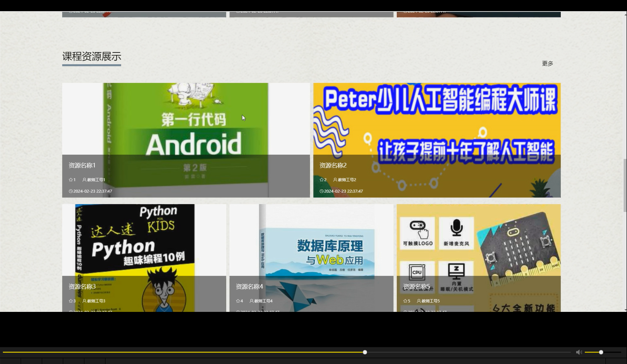Click the 教师工号4 text

click(x=263, y=301)
